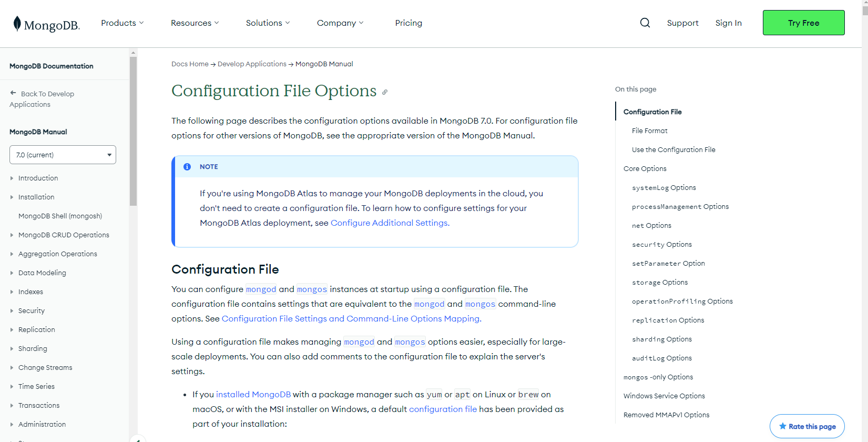868x442 pixels.
Task: Open MongoDB Manual breadcrumb
Action: [324, 64]
